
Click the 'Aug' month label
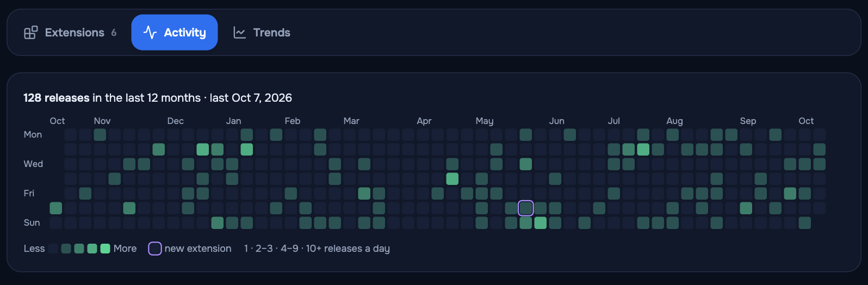pos(674,121)
